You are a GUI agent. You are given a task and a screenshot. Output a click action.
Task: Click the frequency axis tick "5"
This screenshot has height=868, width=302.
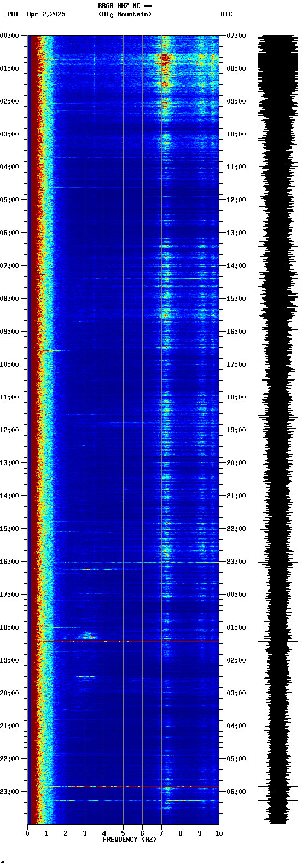click(123, 833)
